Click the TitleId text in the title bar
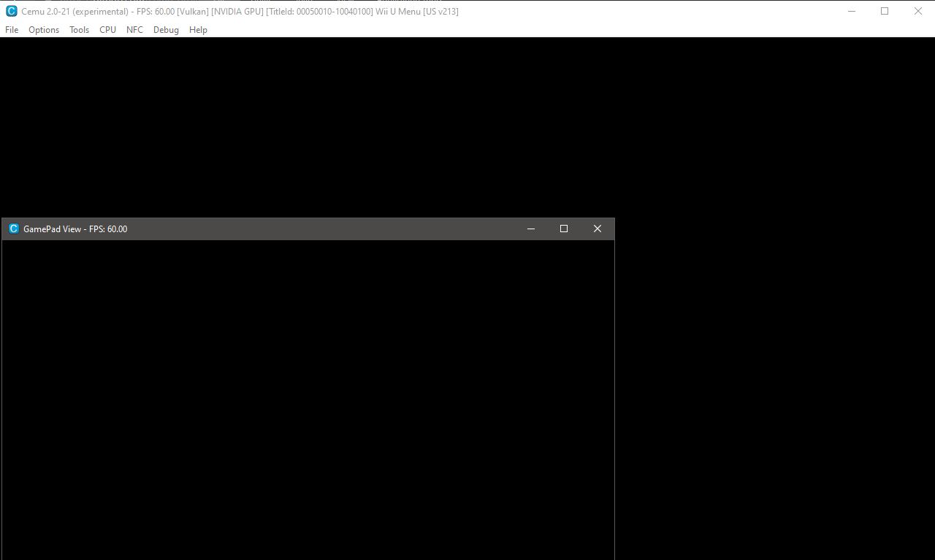The height and width of the screenshot is (560, 935). tap(319, 11)
